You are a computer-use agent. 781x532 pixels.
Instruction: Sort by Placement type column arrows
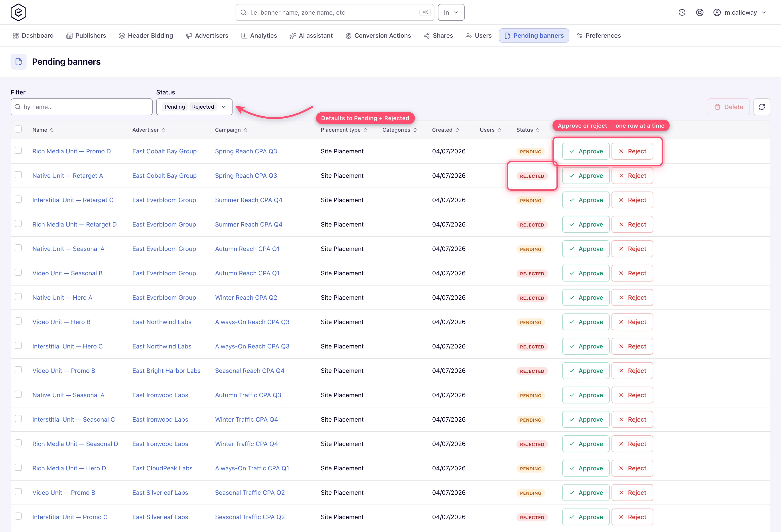[365, 130]
